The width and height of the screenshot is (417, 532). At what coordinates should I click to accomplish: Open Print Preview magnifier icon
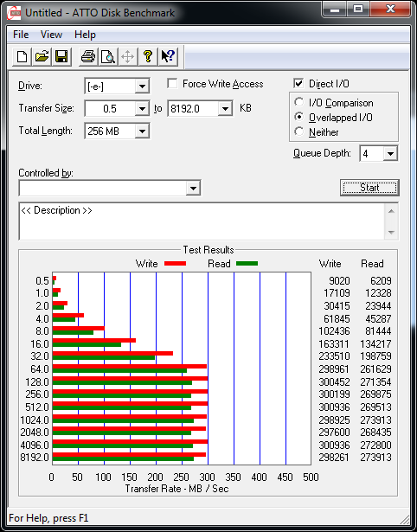pyautogui.click(x=108, y=56)
